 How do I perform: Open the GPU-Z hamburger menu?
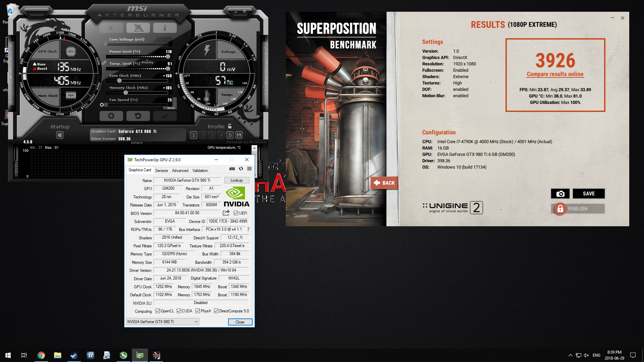coord(249,169)
